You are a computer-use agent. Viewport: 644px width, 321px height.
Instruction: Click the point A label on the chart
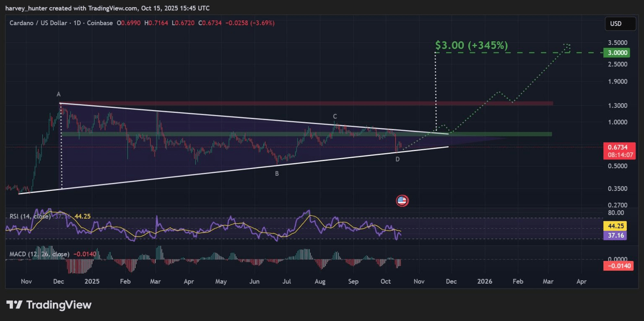point(59,94)
